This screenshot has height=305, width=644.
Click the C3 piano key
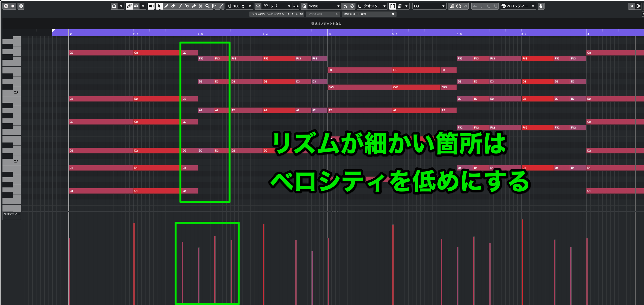point(12,93)
